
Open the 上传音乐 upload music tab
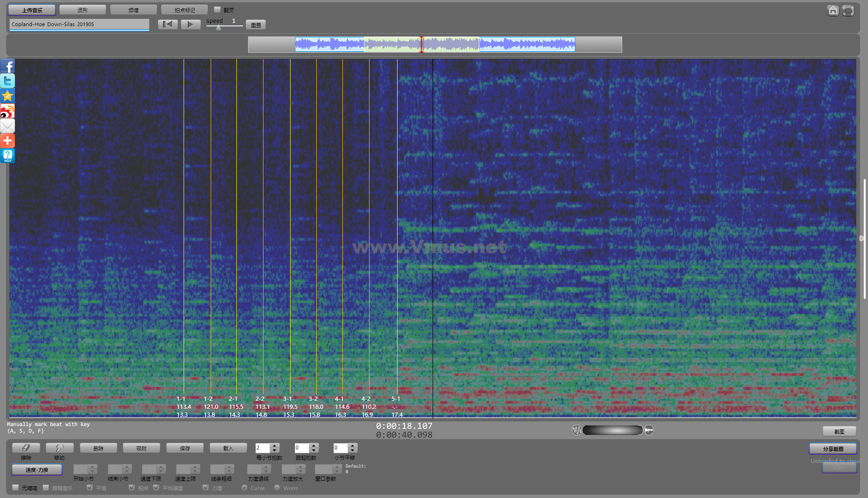32,10
